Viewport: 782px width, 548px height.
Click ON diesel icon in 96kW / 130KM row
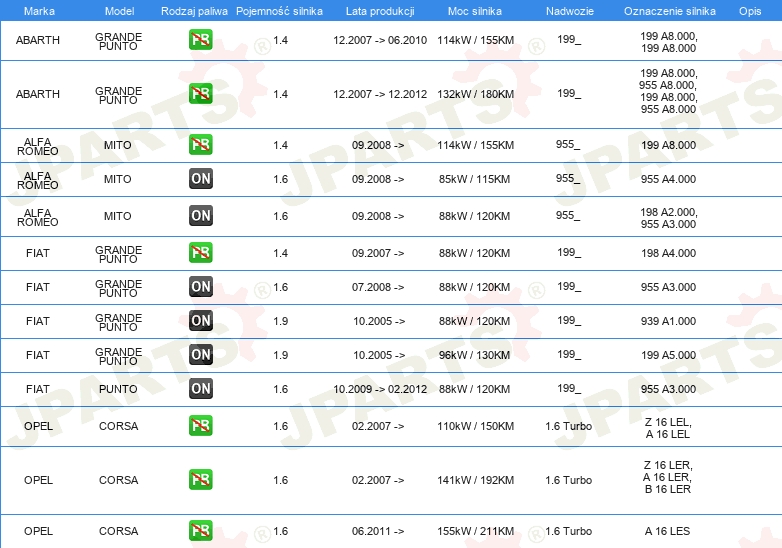tap(200, 355)
